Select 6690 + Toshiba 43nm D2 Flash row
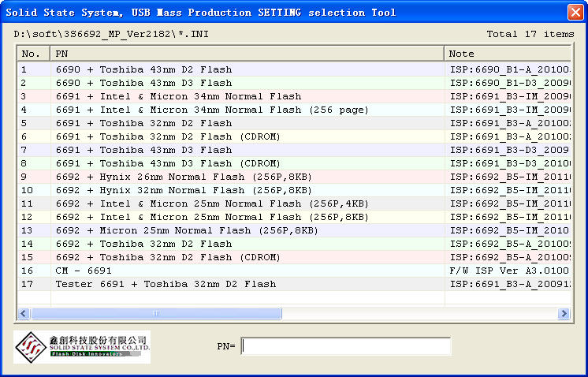Viewport: 588px width, 377px height. [x=144, y=69]
